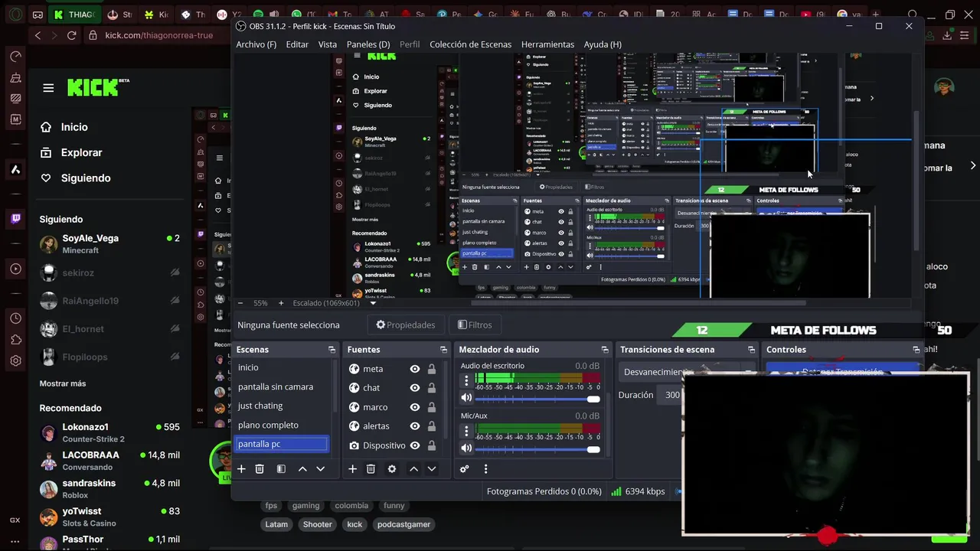Move source down in Fuentes toolbar
Image resolution: width=980 pixels, height=551 pixels.
click(432, 469)
